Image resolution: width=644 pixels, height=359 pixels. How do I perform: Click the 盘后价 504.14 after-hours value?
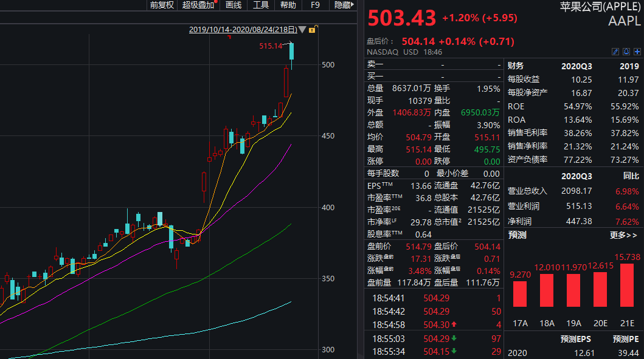coord(418,41)
